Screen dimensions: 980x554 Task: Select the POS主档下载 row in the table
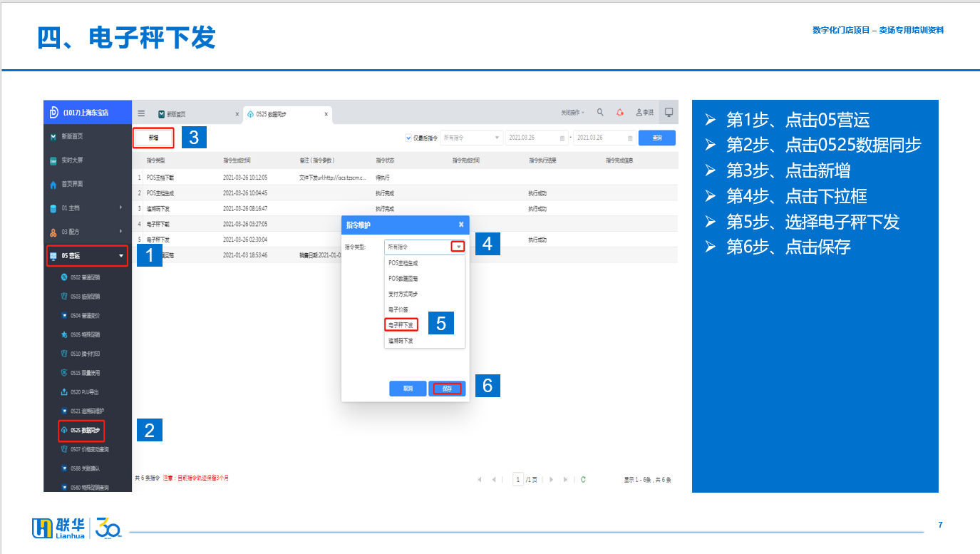[405, 177]
